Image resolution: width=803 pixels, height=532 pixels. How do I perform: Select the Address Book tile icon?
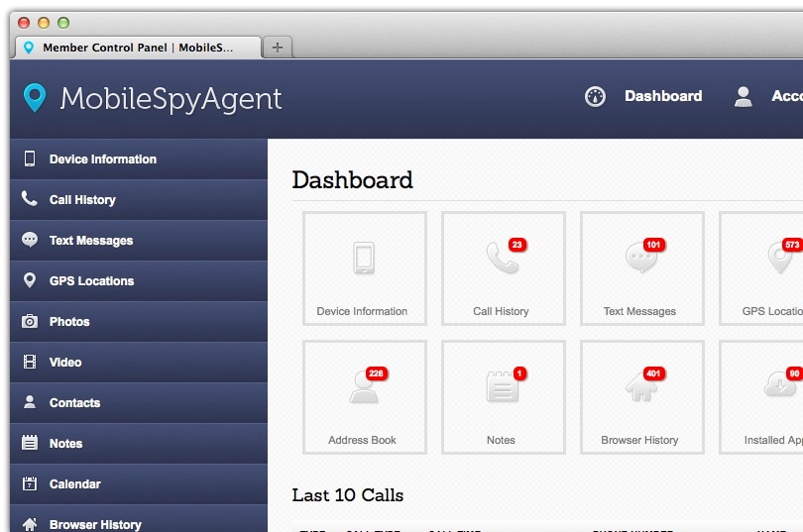coord(365,386)
